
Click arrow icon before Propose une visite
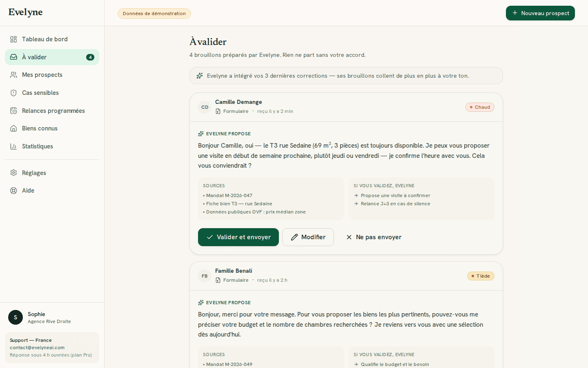pos(356,195)
